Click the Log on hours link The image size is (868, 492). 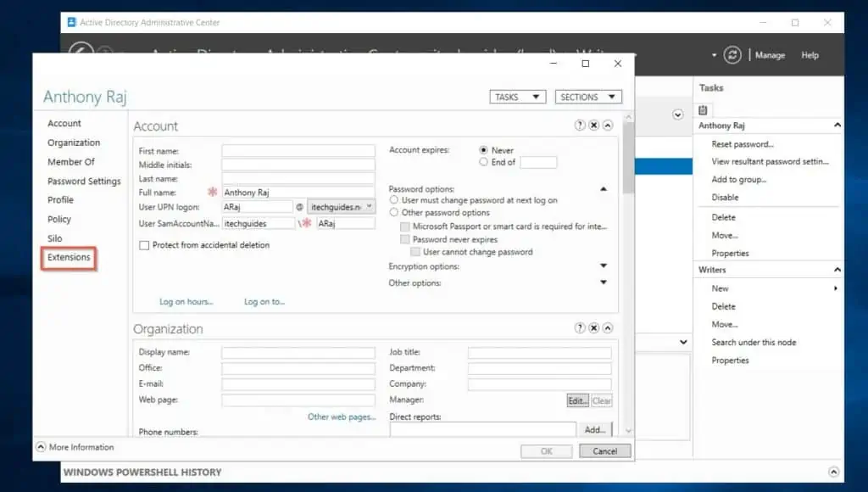pos(186,302)
